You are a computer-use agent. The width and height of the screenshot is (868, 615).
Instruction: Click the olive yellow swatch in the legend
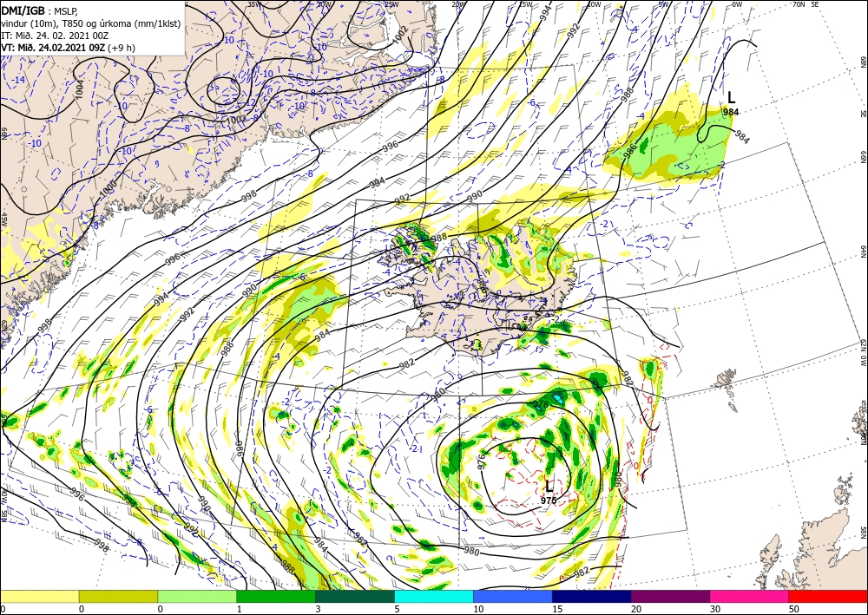[x=118, y=596]
